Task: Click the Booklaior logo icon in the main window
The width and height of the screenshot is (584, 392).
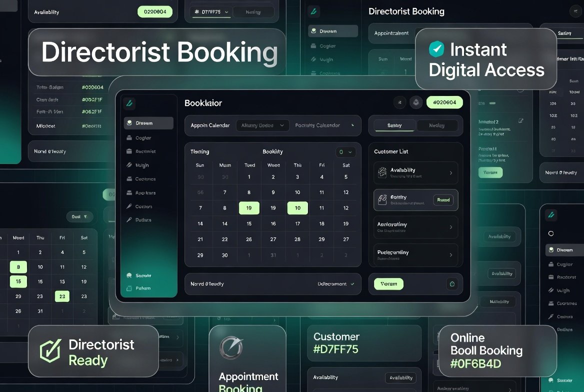Action: (x=129, y=103)
